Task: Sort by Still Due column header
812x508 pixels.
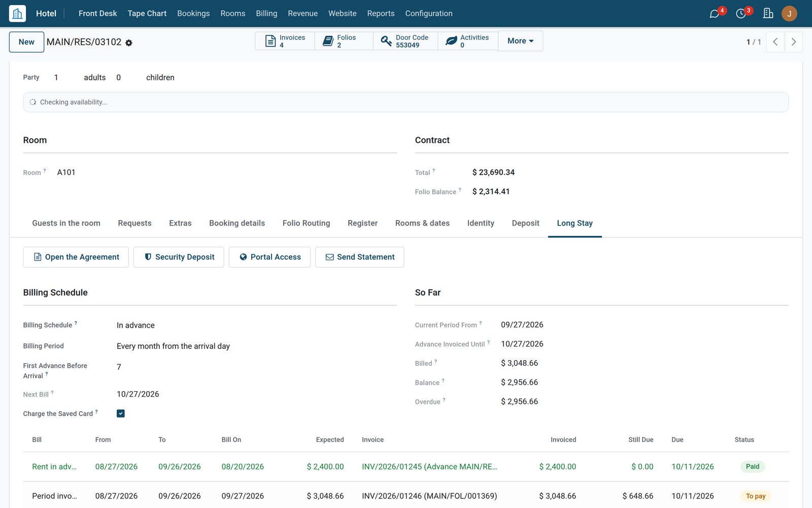Action: coord(640,440)
